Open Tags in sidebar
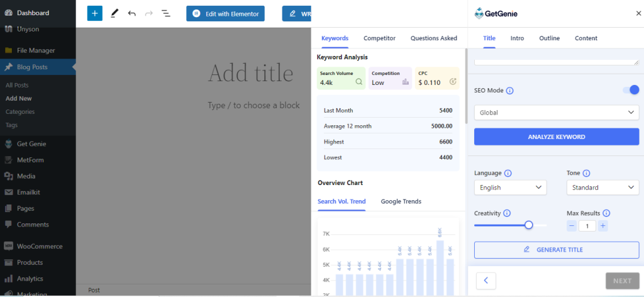Screen dimensions: 644x297 [11, 125]
